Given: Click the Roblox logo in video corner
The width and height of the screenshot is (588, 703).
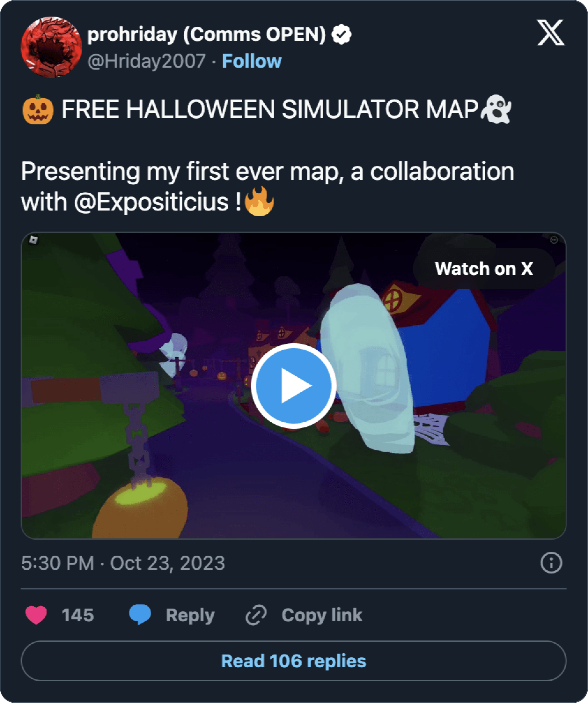Looking at the screenshot, I should click(x=33, y=240).
